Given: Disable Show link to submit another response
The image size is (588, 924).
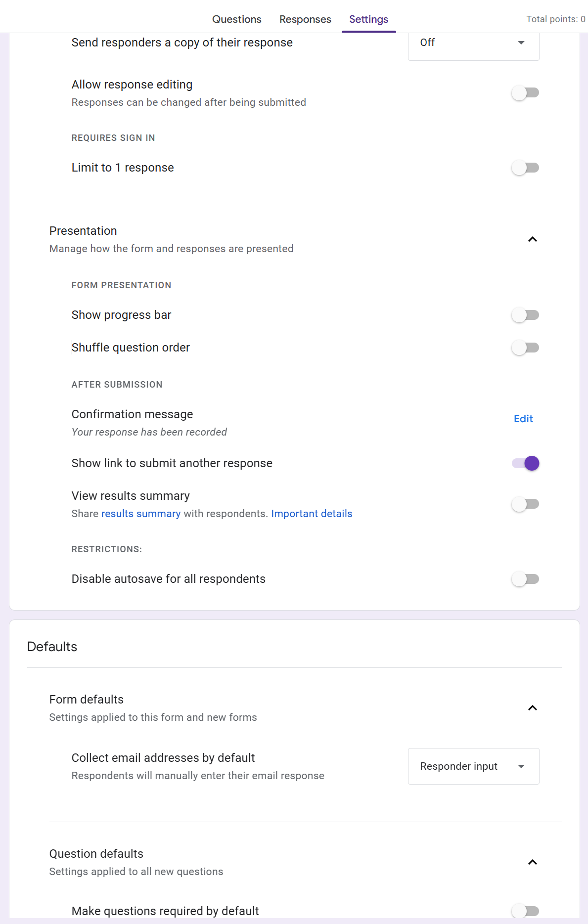Looking at the screenshot, I should (525, 463).
